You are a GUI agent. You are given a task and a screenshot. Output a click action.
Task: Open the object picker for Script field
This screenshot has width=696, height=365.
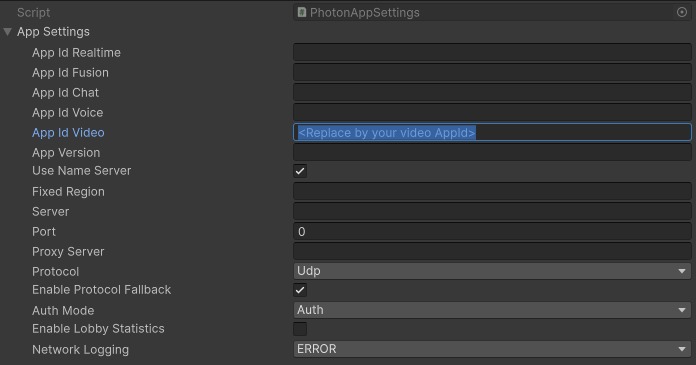coord(682,12)
